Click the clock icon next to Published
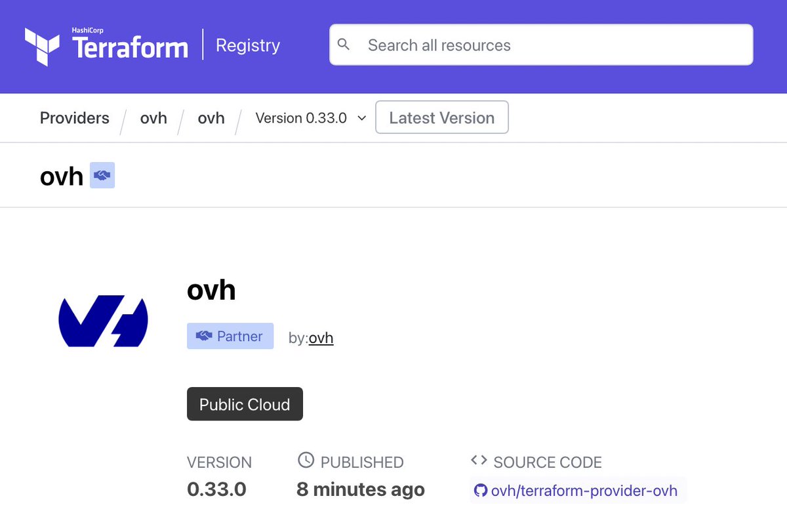The width and height of the screenshot is (787, 532). [x=306, y=460]
